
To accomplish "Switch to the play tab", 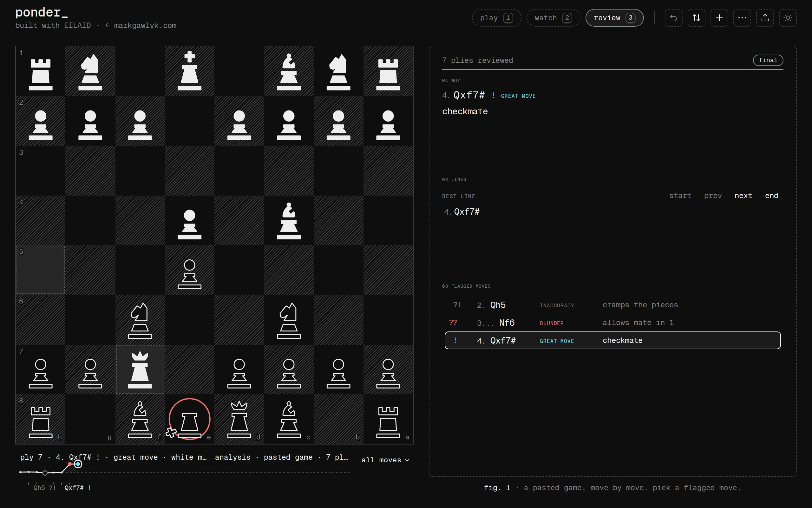I will click(496, 18).
